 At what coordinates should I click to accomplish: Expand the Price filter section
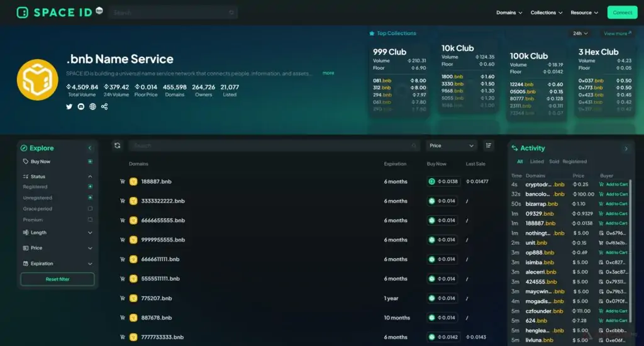pyautogui.click(x=90, y=248)
